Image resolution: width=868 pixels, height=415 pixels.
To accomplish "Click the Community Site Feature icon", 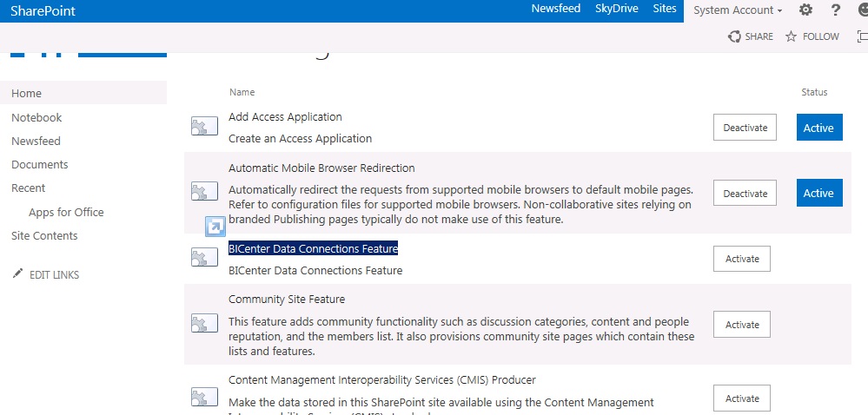I will coord(204,324).
